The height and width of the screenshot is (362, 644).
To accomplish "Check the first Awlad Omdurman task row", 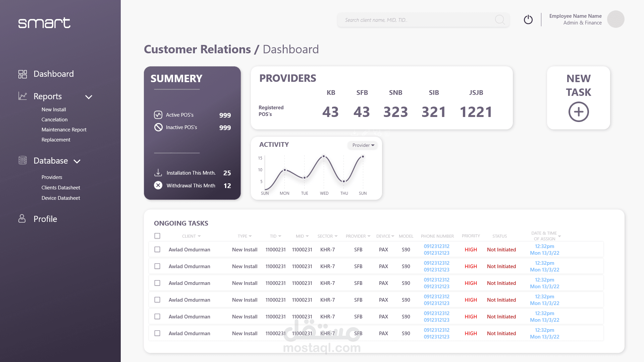I will 157,249.
